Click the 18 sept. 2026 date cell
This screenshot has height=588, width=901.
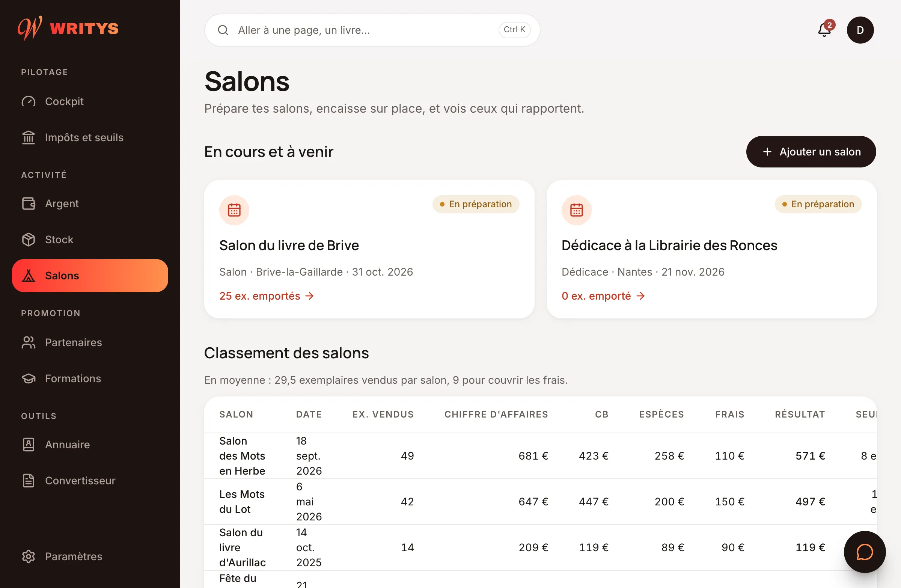click(x=309, y=456)
